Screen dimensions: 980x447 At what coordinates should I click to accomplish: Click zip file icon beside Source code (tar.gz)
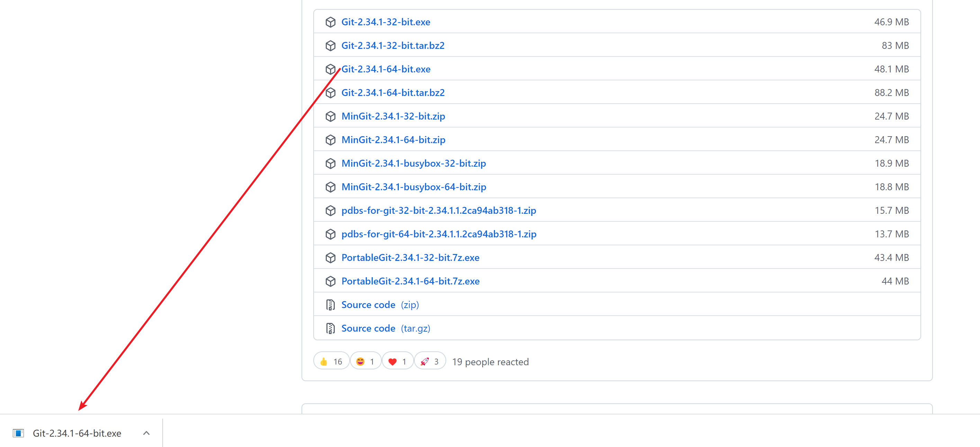pos(330,328)
